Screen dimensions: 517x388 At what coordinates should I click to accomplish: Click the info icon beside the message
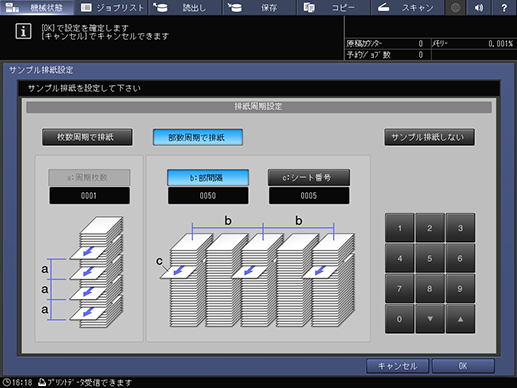[23, 32]
